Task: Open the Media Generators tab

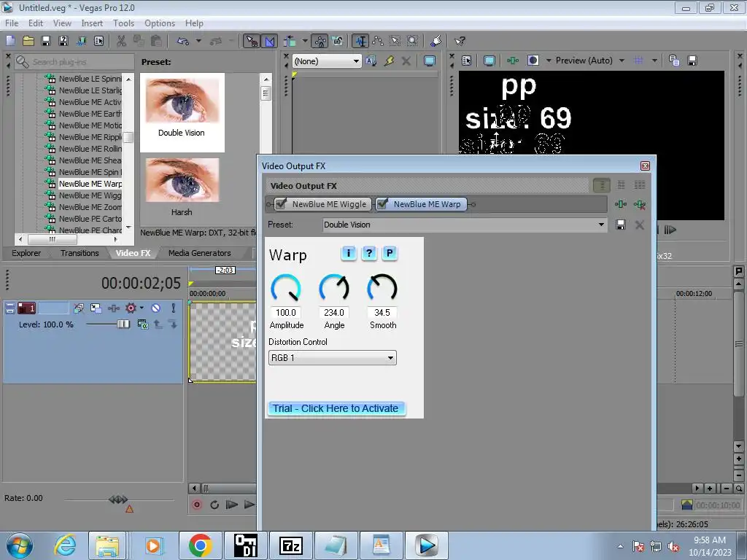Action: (200, 253)
